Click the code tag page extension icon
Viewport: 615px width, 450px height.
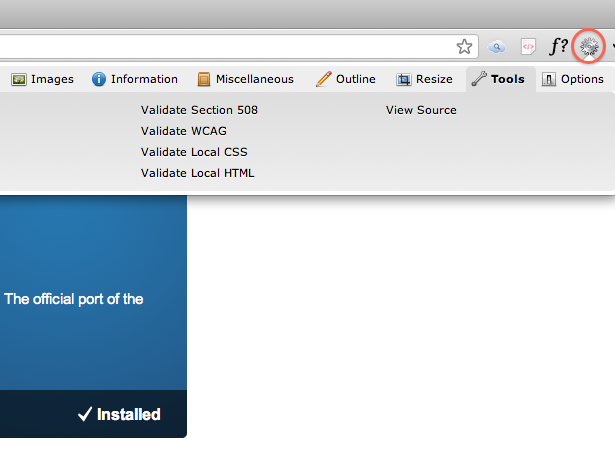[528, 47]
